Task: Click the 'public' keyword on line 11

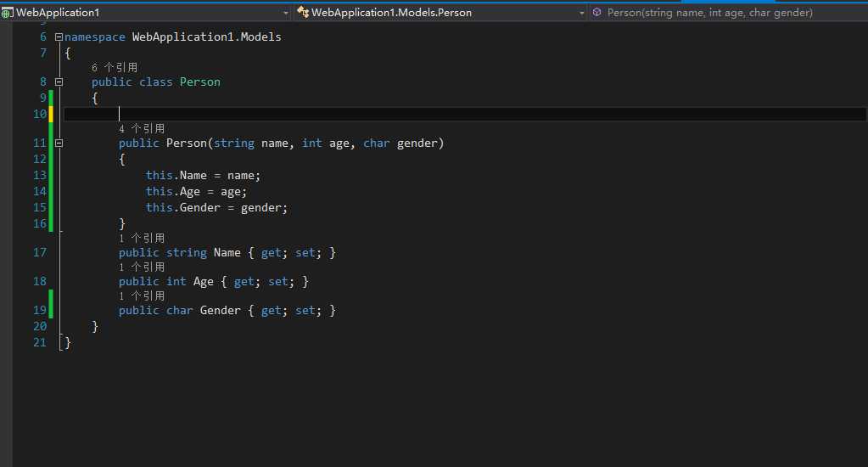Action: (x=139, y=143)
